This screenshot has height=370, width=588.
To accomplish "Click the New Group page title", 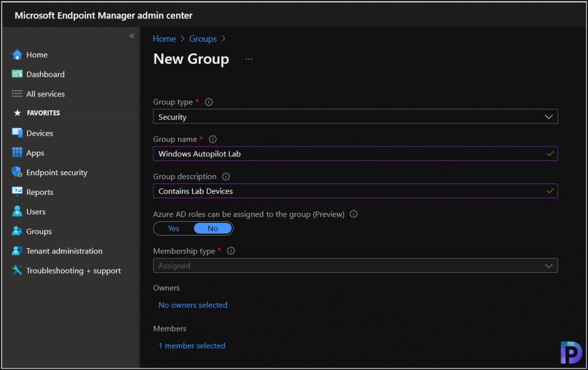I will (x=191, y=59).
